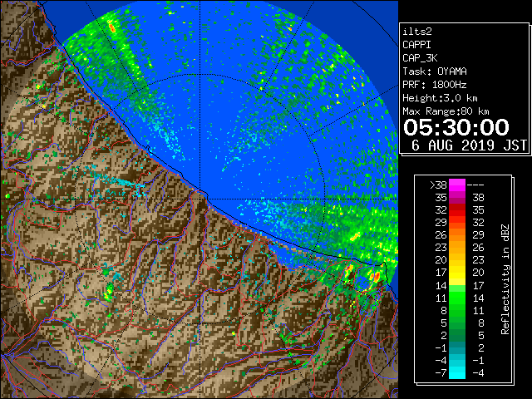This screenshot has width=532, height=399.
Task: Click the ">38" legend label
Action: 438,185
